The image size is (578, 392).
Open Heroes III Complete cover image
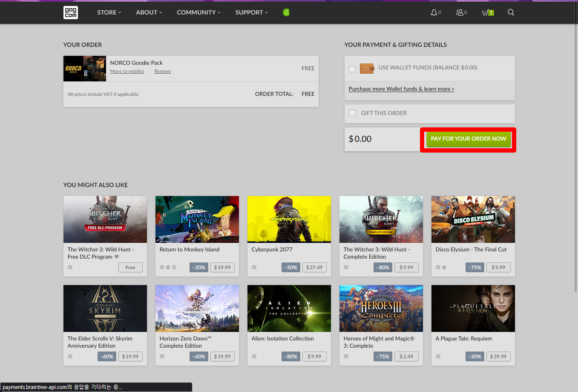tap(381, 308)
